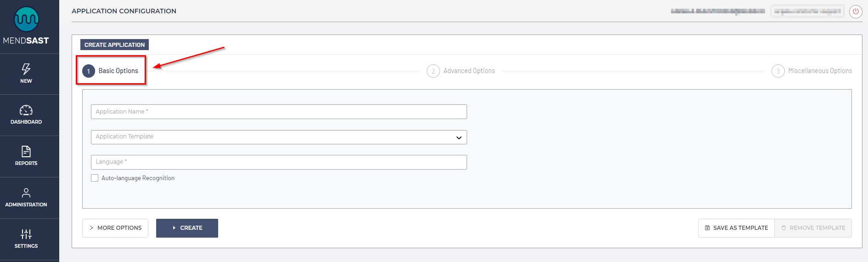Image resolution: width=868 pixels, height=262 pixels.
Task: Click the Mend SAST logo icon
Action: tap(26, 19)
